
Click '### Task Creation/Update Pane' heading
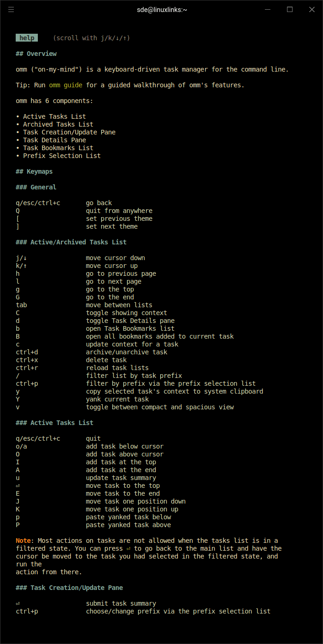(x=69, y=588)
